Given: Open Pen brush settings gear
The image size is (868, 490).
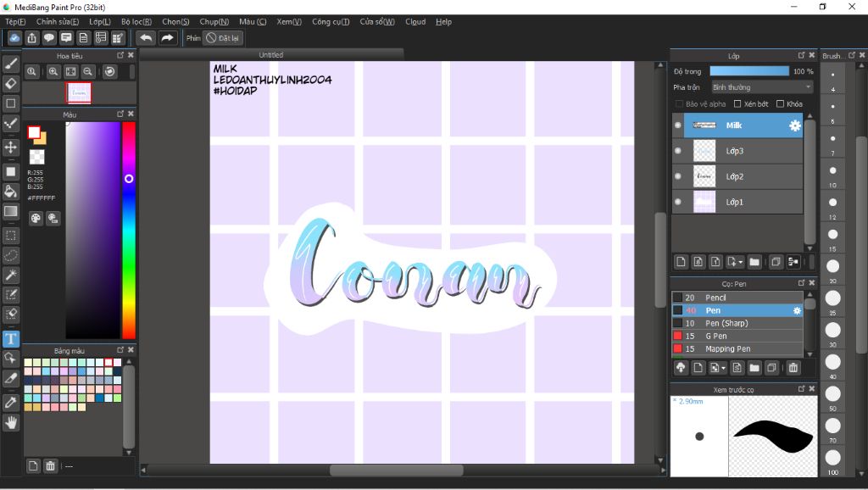Looking at the screenshot, I should point(797,310).
